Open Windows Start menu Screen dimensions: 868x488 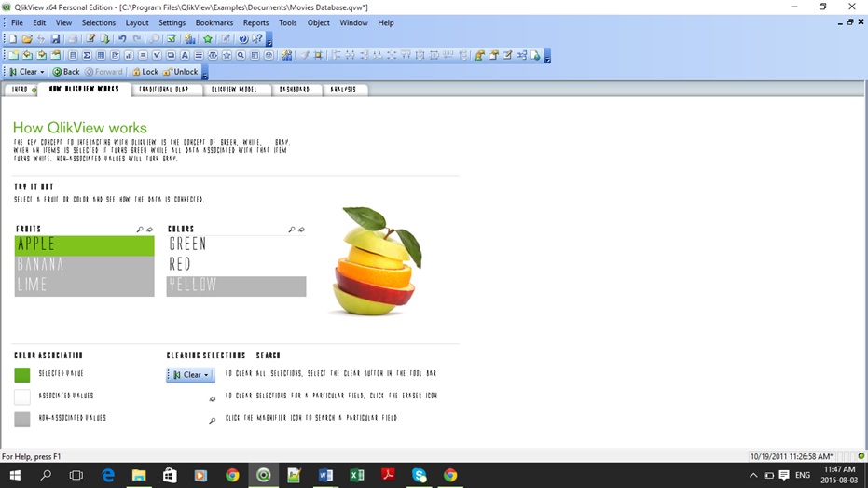(15, 475)
